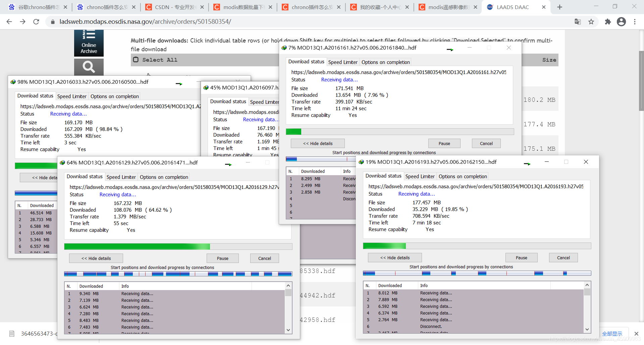
Task: Open Speed Limiter tab in A2016161 window
Action: [343, 62]
